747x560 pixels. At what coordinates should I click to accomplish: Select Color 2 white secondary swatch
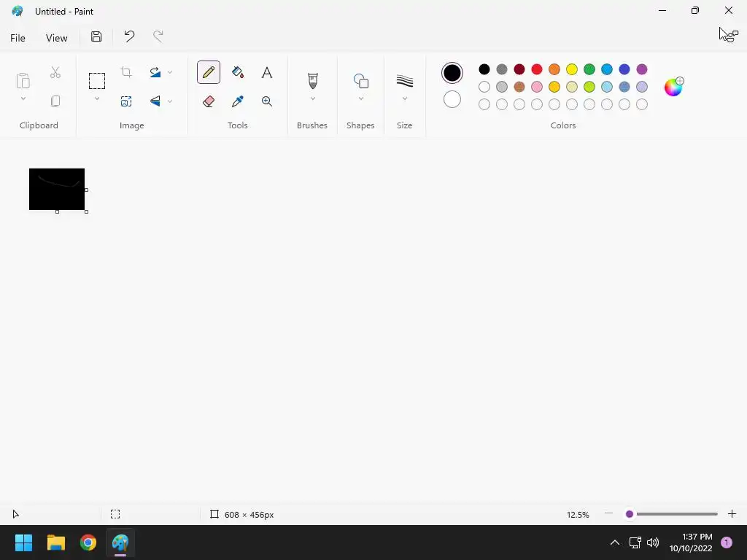(x=452, y=99)
